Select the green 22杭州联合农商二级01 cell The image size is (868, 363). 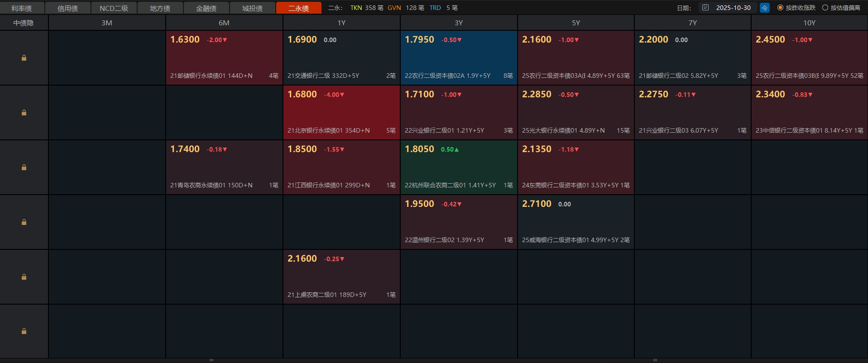point(459,167)
